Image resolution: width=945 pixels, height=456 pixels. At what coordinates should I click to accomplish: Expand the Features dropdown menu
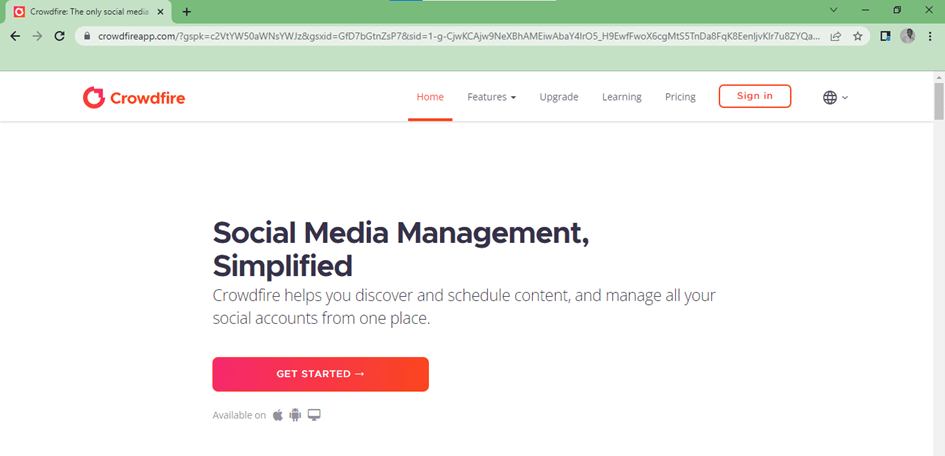click(x=491, y=97)
